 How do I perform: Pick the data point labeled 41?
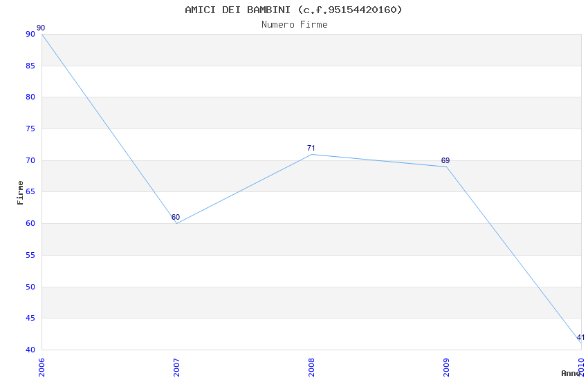(x=580, y=343)
